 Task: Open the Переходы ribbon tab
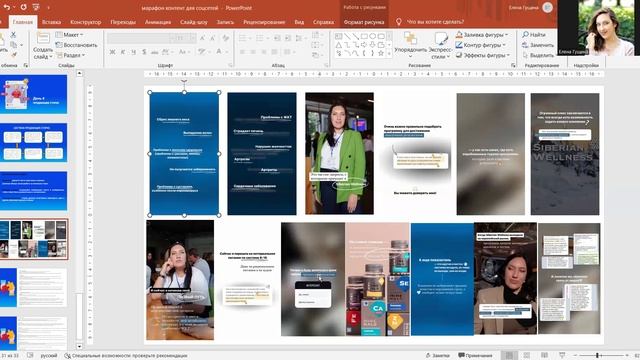click(x=123, y=22)
